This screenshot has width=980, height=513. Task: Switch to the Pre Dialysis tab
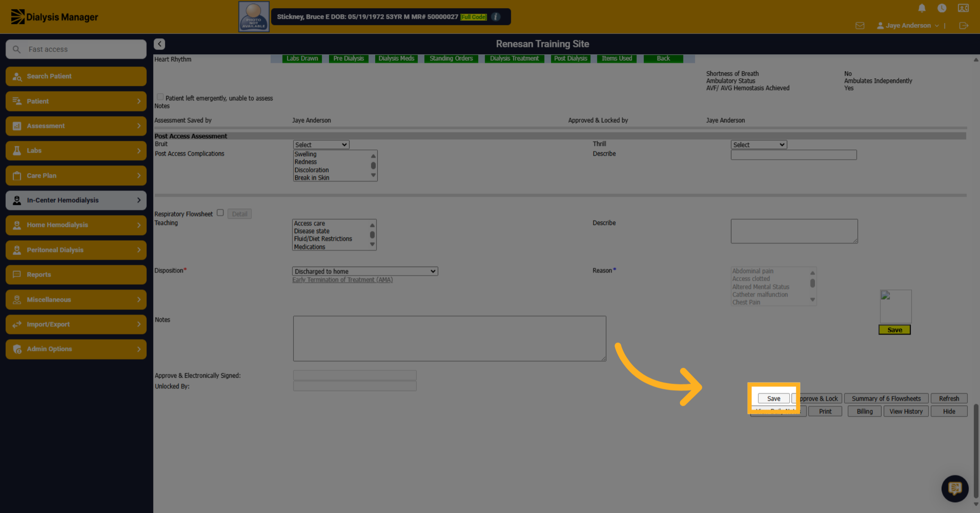click(348, 58)
